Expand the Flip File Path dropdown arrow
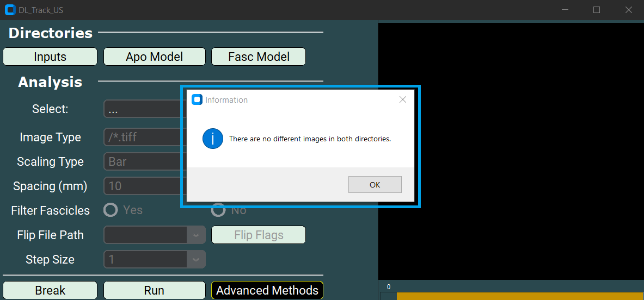Screen dimensions: 644x300 (196, 235)
